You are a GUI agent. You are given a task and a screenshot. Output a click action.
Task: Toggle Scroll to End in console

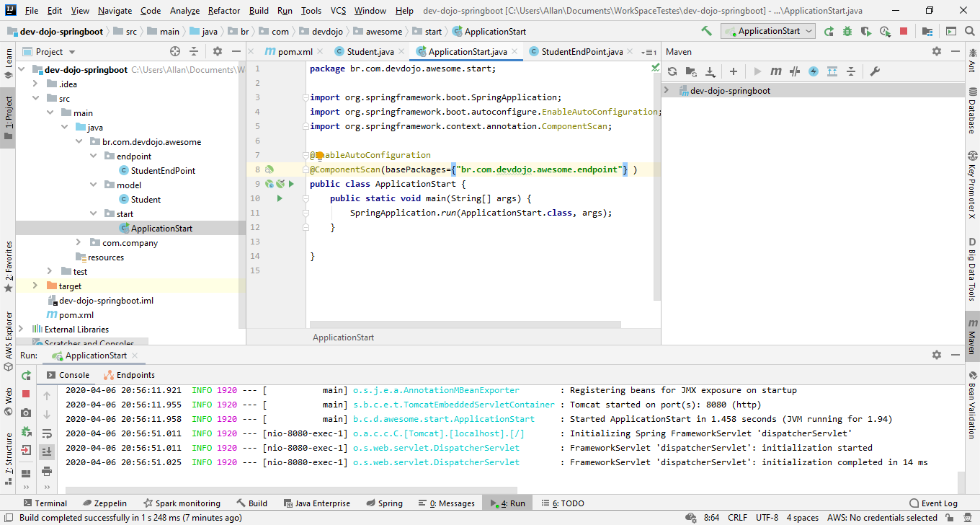[x=47, y=451]
